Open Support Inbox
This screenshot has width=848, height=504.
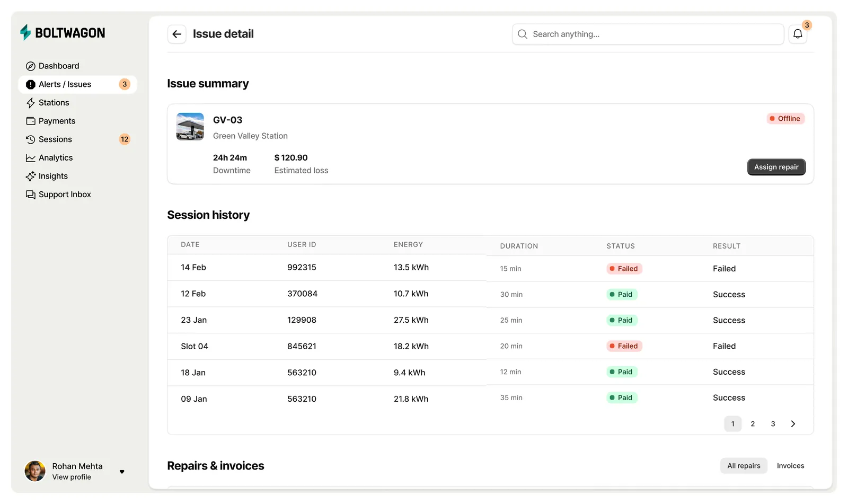77,195
